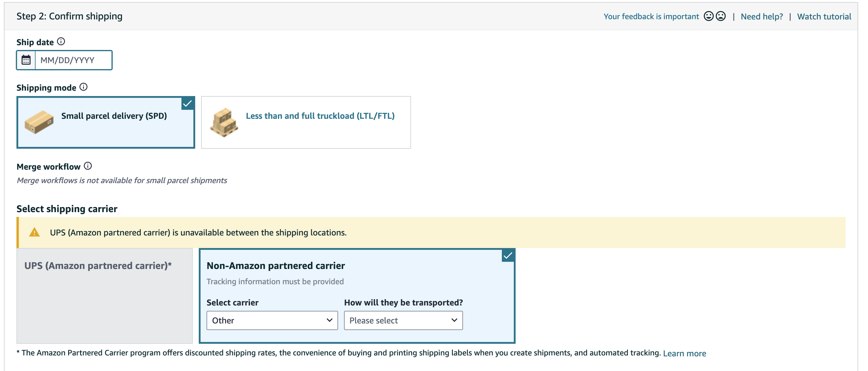Click Merge workflows is not available note
Screen dimensions: 868x371
(122, 180)
